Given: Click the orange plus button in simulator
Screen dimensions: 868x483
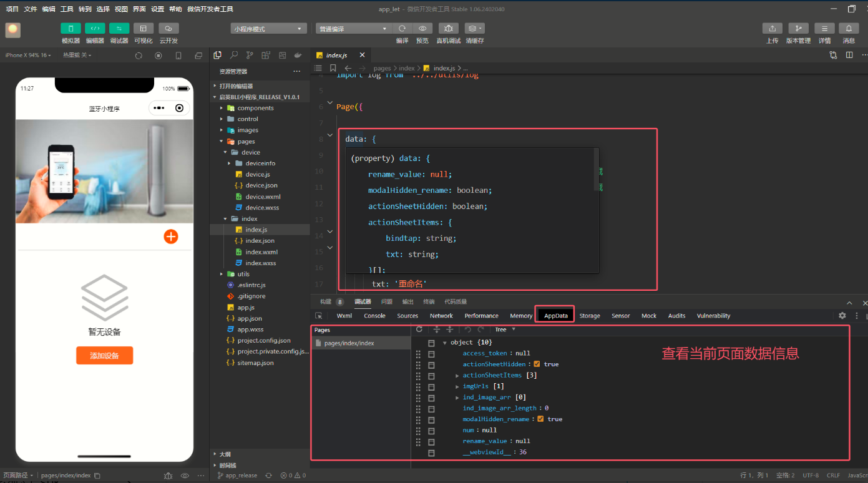Looking at the screenshot, I should 171,237.
